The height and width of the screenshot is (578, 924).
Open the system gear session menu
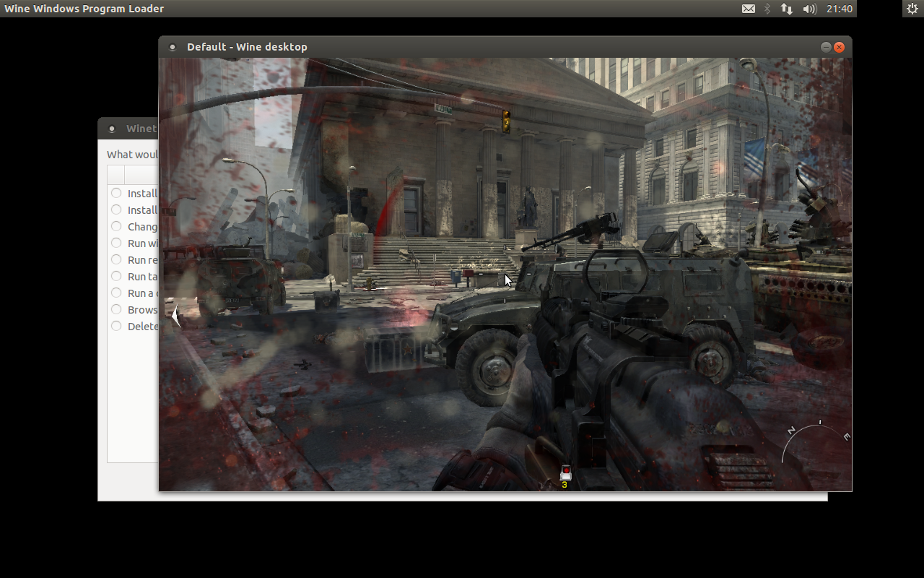tap(912, 9)
